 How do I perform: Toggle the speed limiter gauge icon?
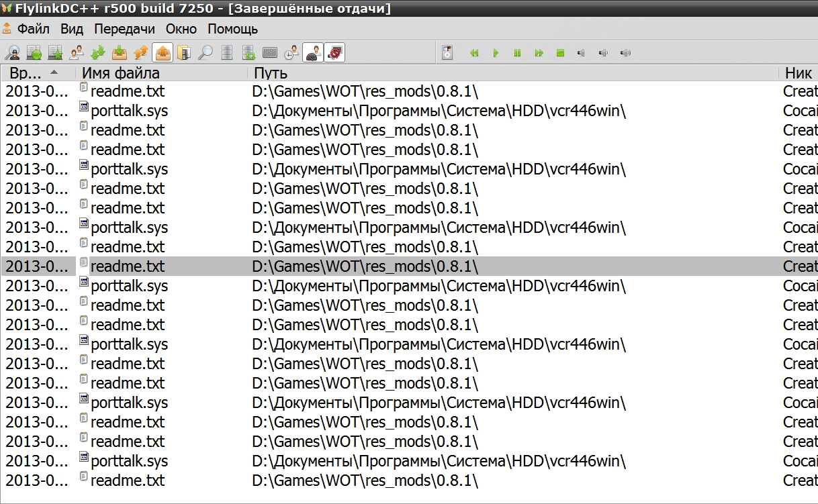pyautogui.click(x=313, y=52)
